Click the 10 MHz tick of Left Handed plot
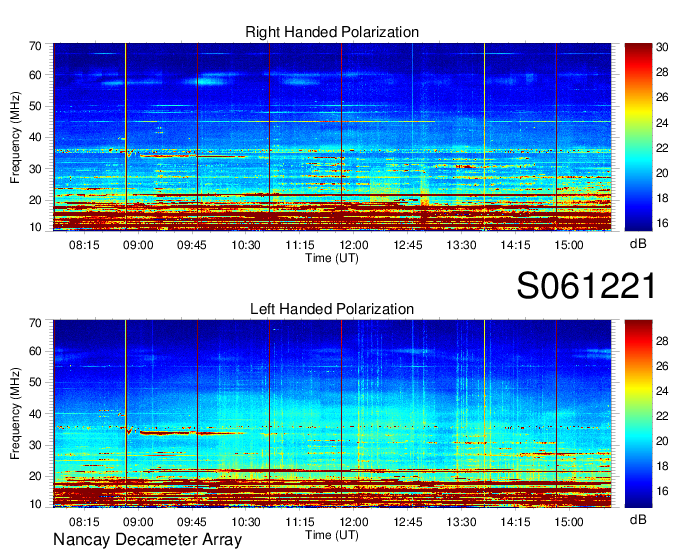The height and width of the screenshot is (552, 680). pos(35,504)
